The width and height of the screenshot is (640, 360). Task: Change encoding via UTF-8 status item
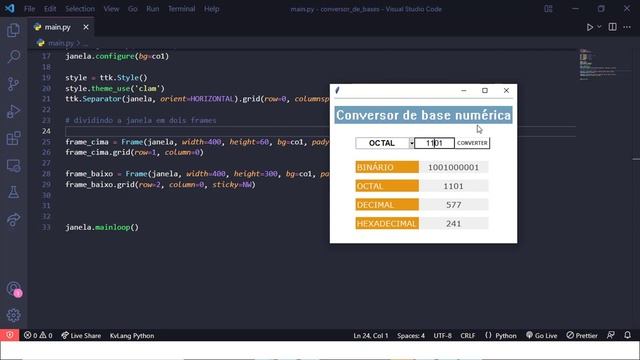[x=442, y=336]
